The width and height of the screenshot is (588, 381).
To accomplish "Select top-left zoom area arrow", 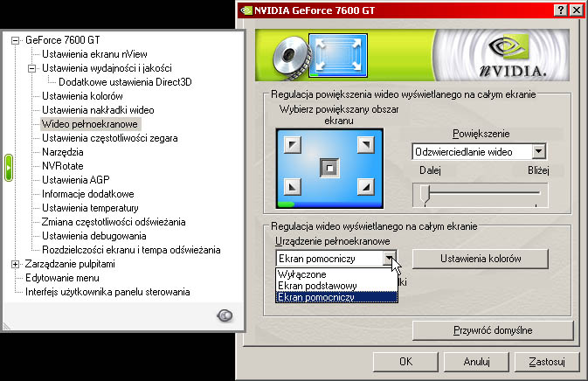I will point(293,145).
